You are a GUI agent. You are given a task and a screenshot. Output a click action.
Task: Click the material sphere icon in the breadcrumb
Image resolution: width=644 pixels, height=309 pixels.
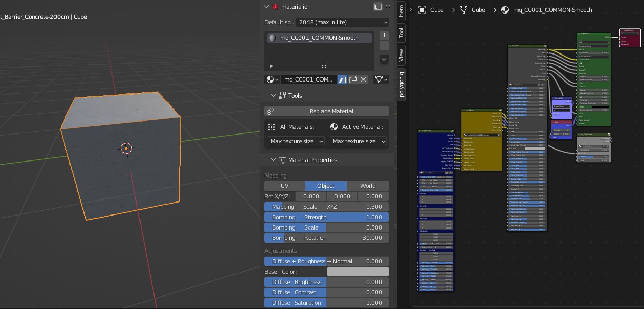tap(505, 10)
